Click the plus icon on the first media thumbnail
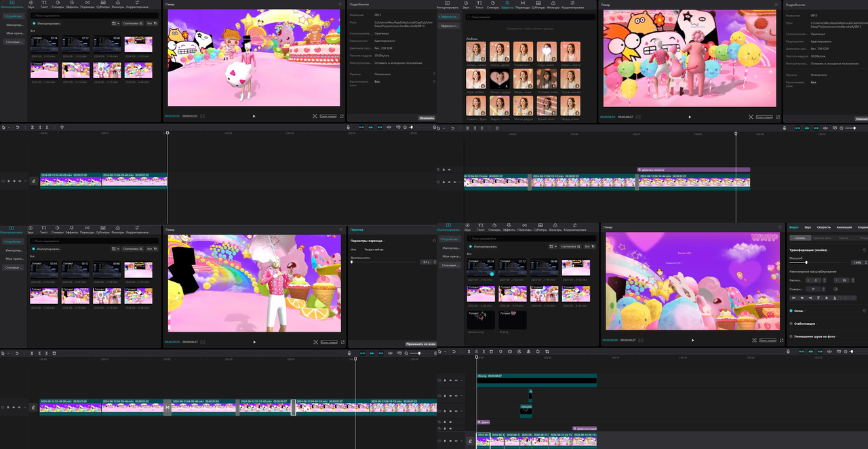This screenshot has height=449, width=868. point(492,274)
